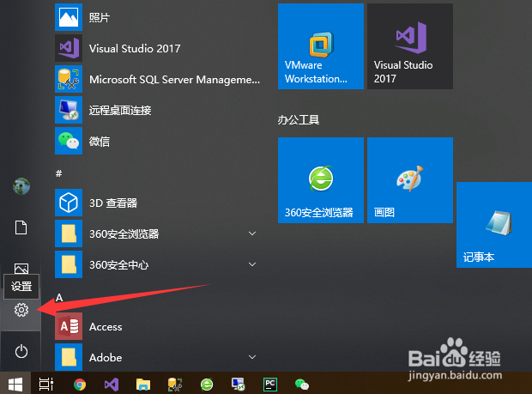Viewport: 532px width, 394px height.
Task: Select 3D 查看器 label
Action: click(x=113, y=203)
